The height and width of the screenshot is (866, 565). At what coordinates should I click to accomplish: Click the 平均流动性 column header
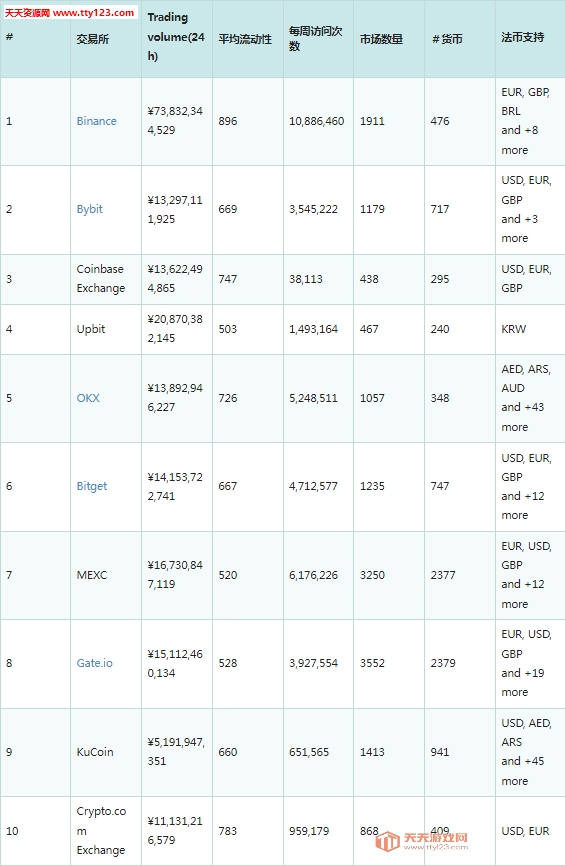pyautogui.click(x=245, y=39)
